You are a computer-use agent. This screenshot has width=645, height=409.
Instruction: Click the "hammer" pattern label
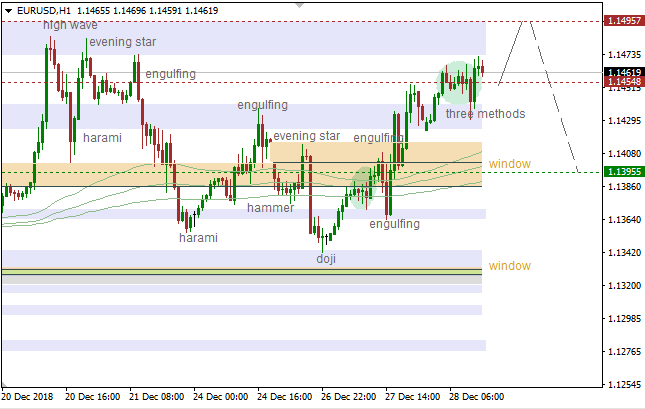[x=271, y=208]
